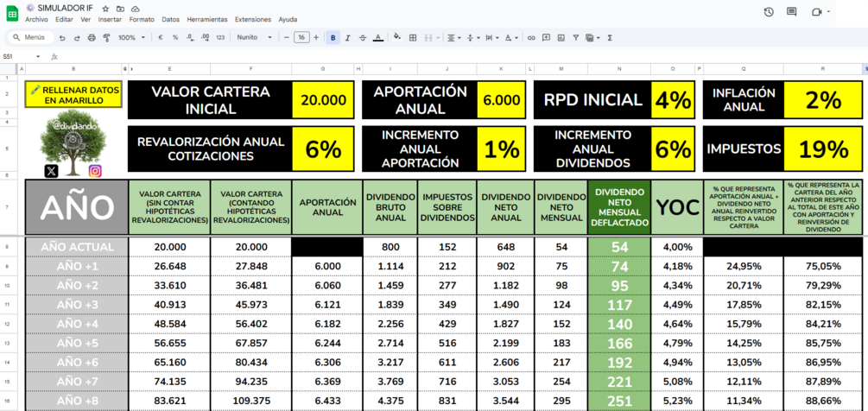
Task: Open the Ver menu
Action: pos(86,19)
